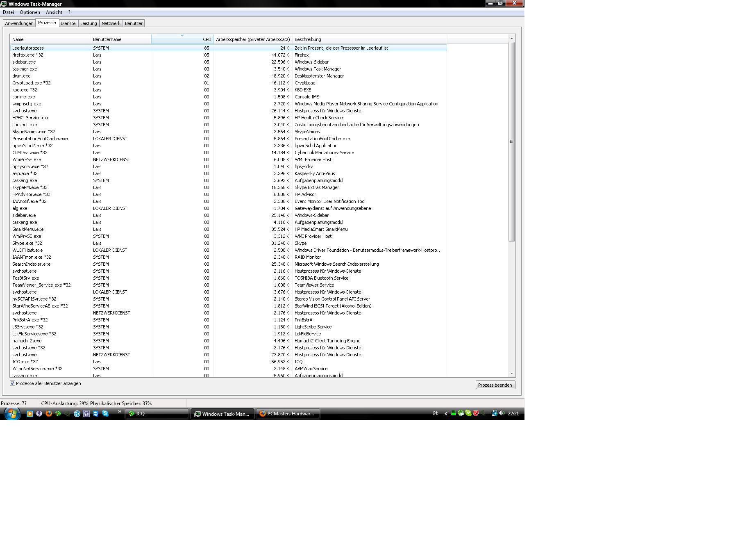This screenshot has height=540, width=756.
Task: Click Windows Task-Manager taskbar button
Action: pyautogui.click(x=222, y=414)
